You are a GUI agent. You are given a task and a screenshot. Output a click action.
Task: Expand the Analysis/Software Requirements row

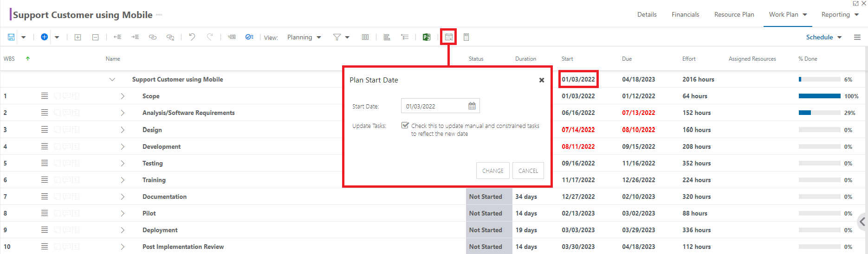(123, 113)
